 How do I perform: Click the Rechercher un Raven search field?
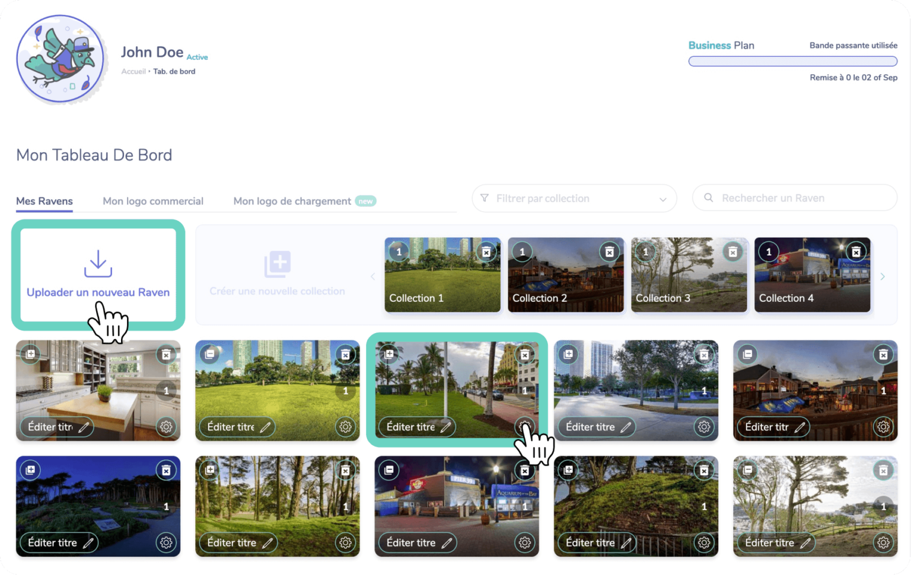pyautogui.click(x=795, y=198)
